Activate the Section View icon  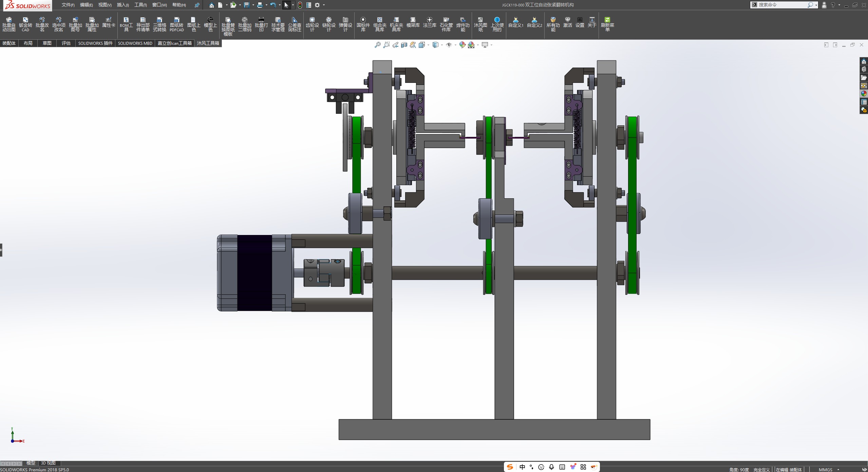pos(404,45)
